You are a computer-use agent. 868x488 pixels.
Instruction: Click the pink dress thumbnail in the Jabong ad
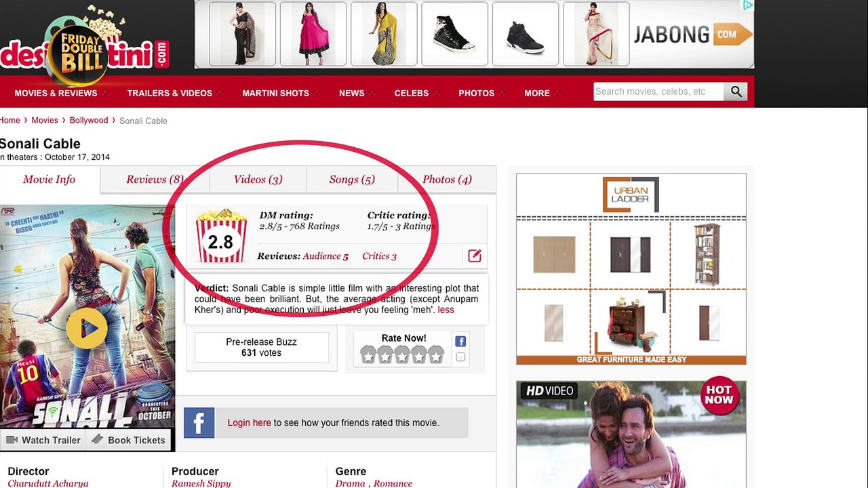click(313, 34)
